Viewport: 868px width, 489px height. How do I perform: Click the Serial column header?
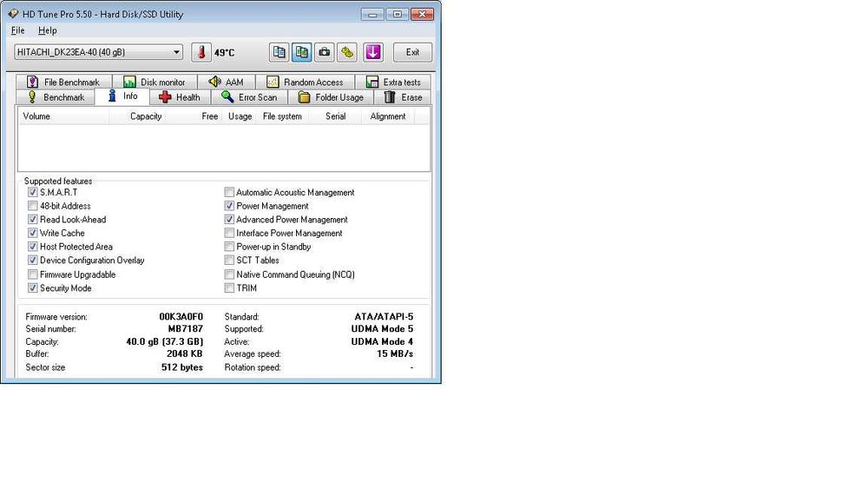335,116
